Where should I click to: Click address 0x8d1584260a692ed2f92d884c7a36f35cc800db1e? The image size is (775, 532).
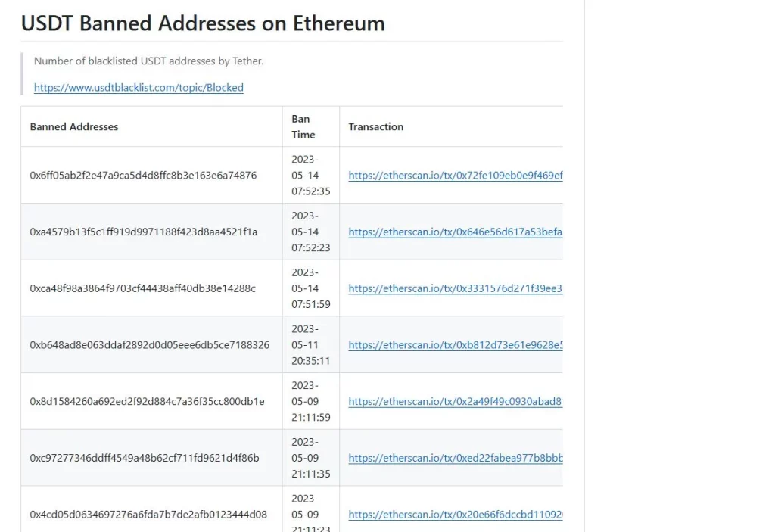pyautogui.click(x=147, y=401)
